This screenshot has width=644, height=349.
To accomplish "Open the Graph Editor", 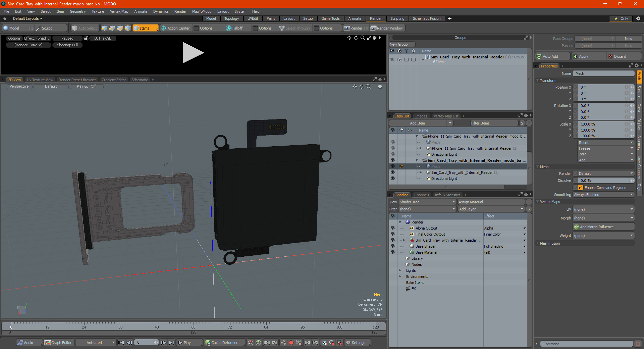I will click(x=58, y=343).
